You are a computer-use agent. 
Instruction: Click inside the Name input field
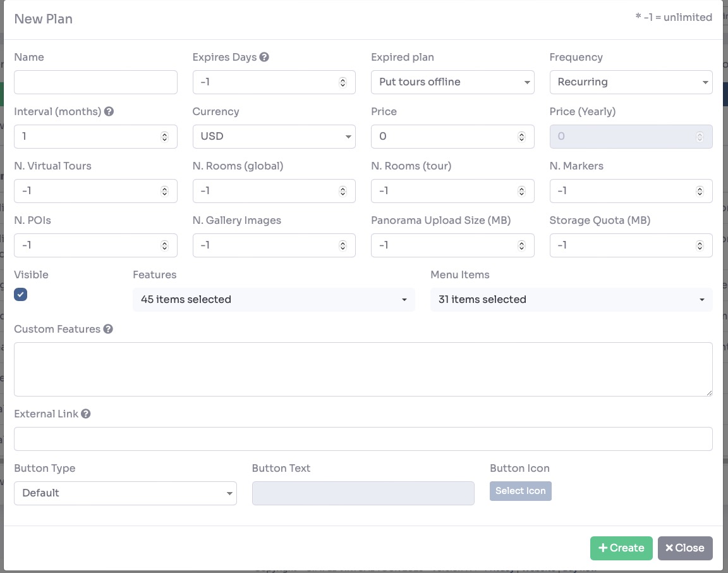coord(95,82)
